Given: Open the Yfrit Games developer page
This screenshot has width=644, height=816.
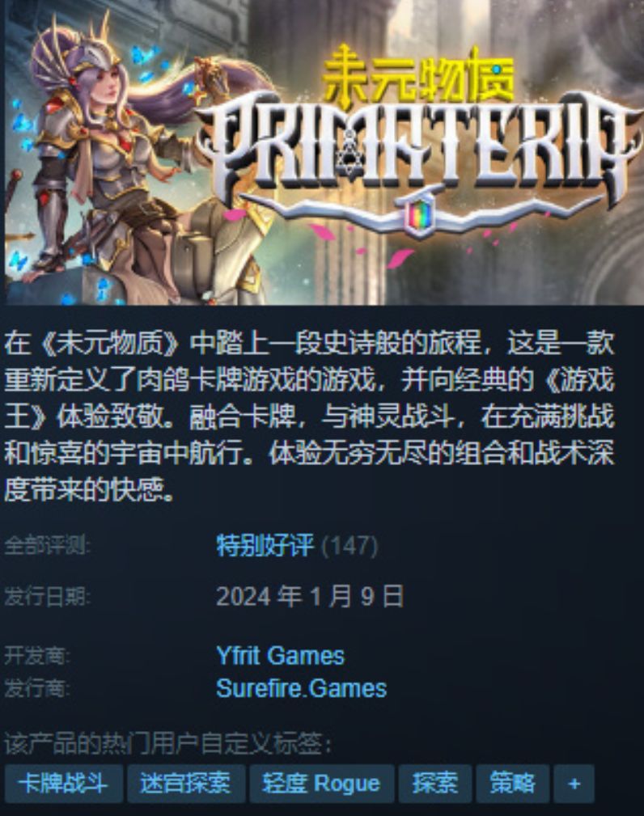Looking at the screenshot, I should 280,656.
